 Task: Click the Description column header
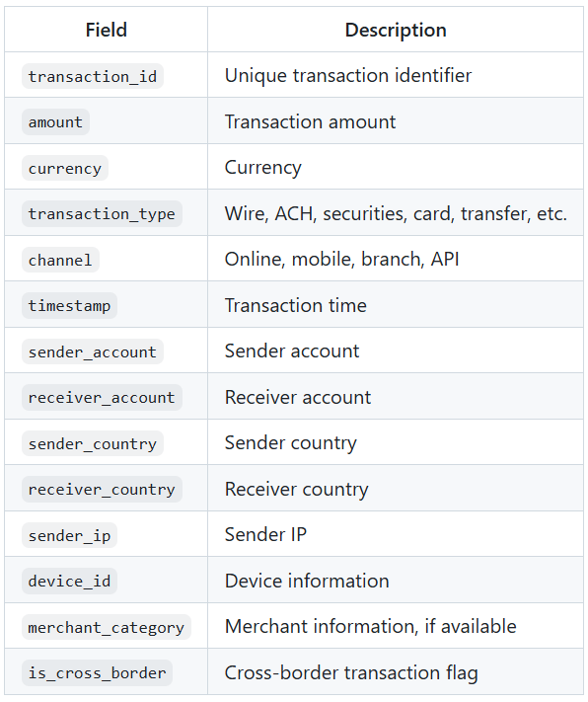tap(396, 30)
